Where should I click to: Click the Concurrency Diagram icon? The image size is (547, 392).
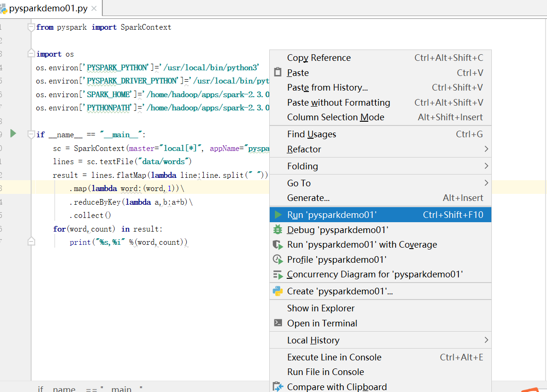click(x=278, y=275)
